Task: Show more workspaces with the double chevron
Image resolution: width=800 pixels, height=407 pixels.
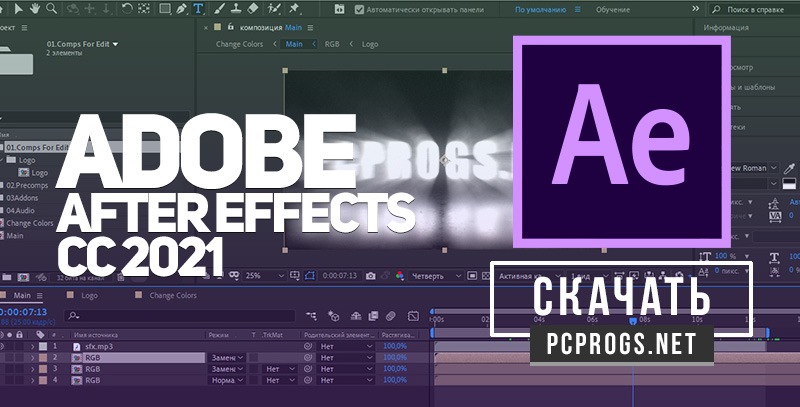Action: (x=695, y=9)
